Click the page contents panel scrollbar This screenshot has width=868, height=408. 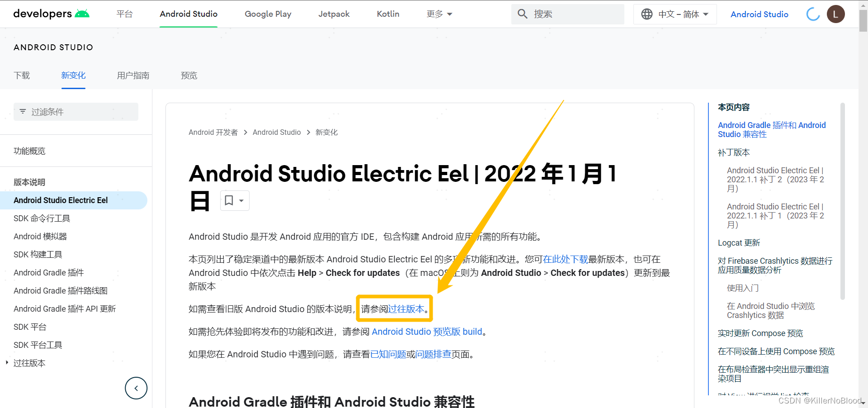pyautogui.click(x=842, y=201)
